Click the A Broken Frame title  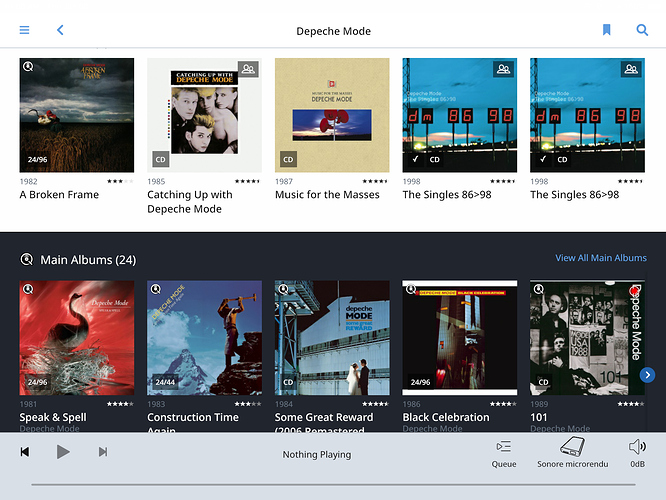coord(59,195)
